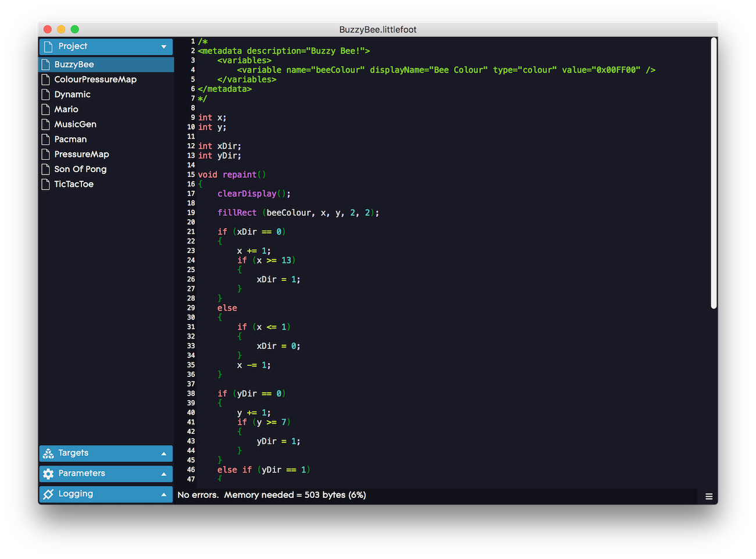
Task: Select the Dynamic file in project list
Action: coord(72,94)
